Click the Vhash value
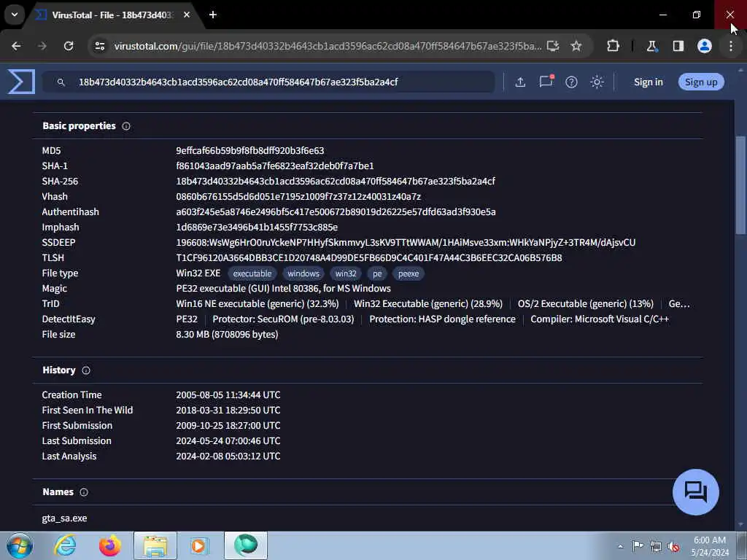The image size is (747, 560). (x=298, y=197)
